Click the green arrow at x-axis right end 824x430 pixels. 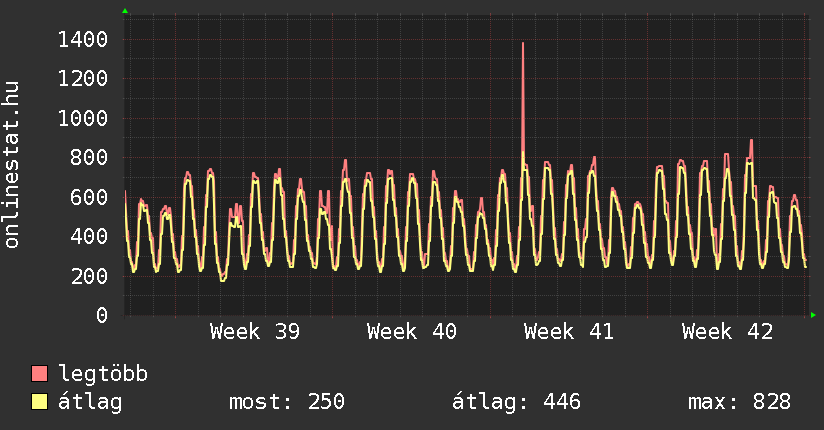814,315
